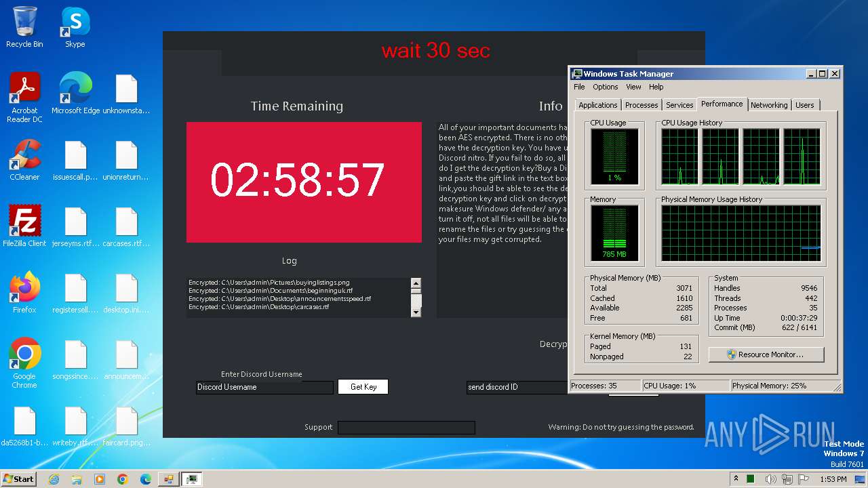Open the View menu in Task Manager
The image size is (868, 488).
click(x=633, y=87)
